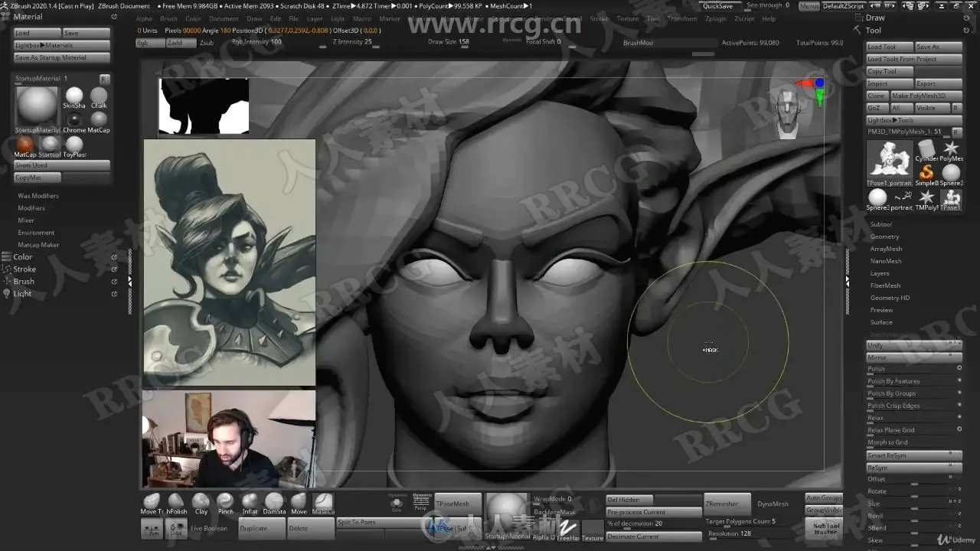Select the SimpleBrush tool
The height and width of the screenshot is (551, 980).
(926, 174)
